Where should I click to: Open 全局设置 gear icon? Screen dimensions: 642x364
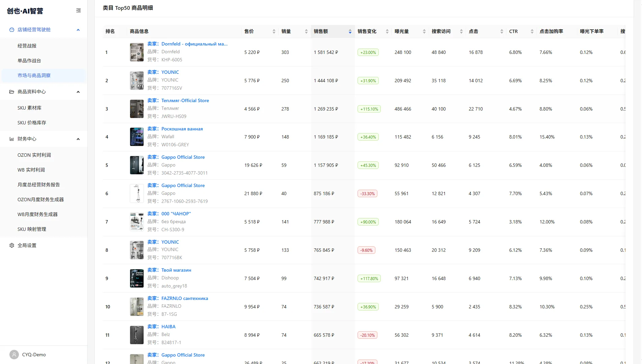click(12, 245)
